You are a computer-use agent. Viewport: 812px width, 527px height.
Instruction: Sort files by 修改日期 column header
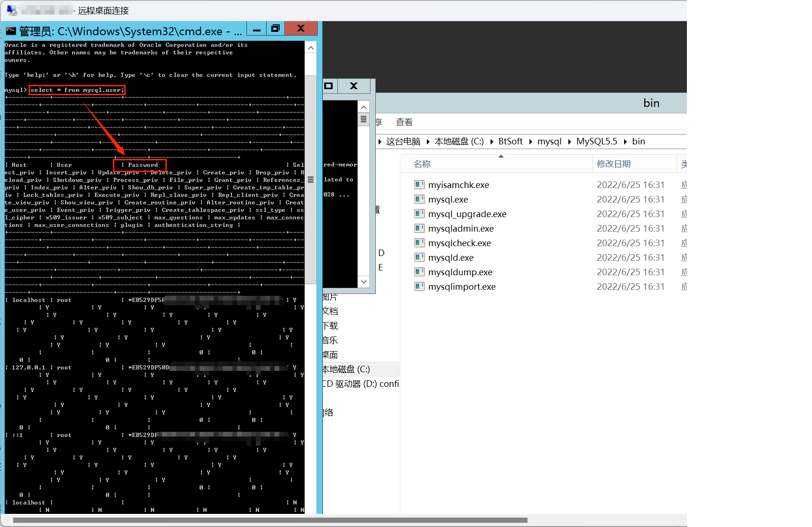634,164
